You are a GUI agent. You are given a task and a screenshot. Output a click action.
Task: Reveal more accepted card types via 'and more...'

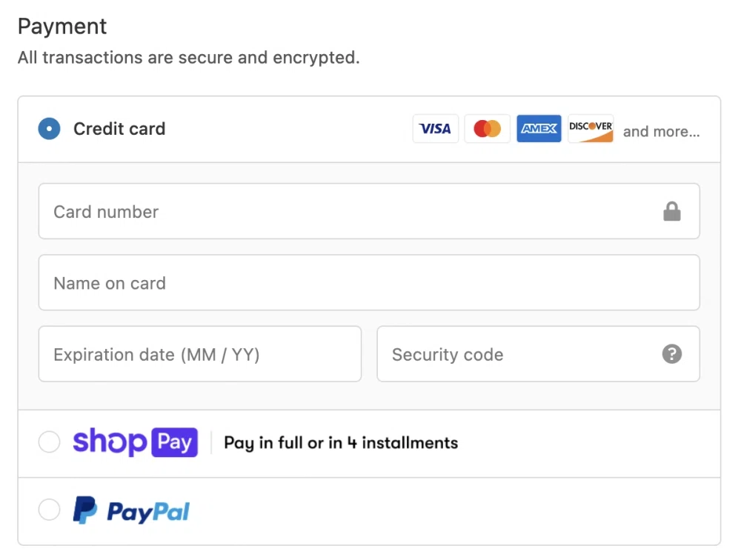(x=662, y=131)
